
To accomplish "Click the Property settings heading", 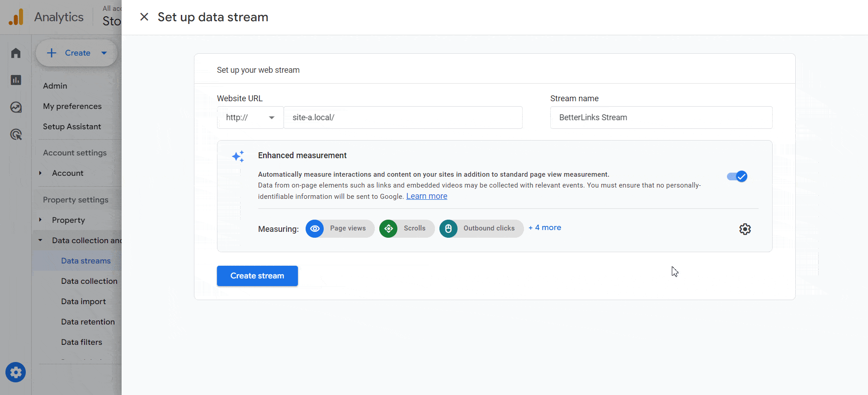I will pos(76,200).
